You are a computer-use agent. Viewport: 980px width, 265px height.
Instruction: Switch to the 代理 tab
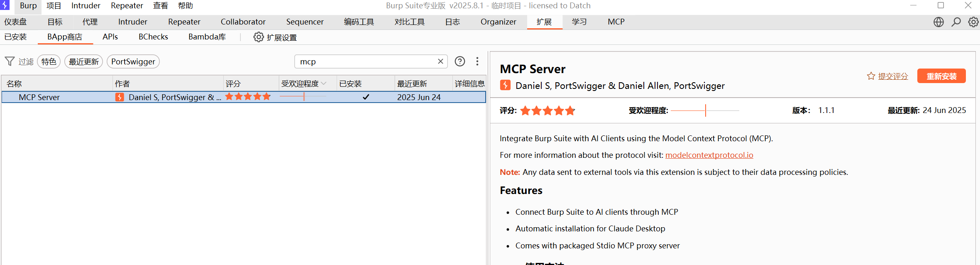[x=90, y=22]
